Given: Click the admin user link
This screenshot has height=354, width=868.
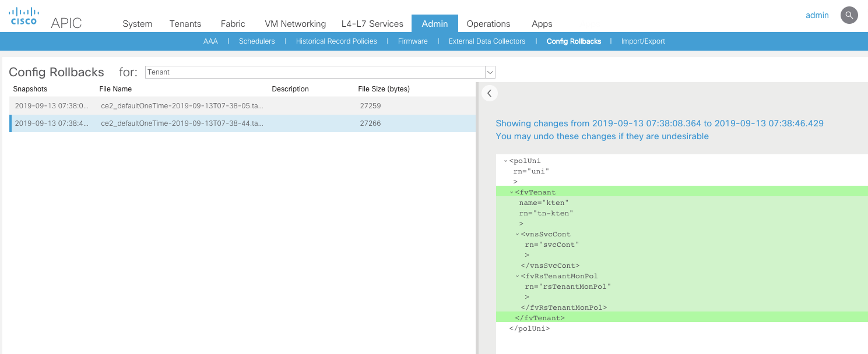Looking at the screenshot, I should point(817,15).
